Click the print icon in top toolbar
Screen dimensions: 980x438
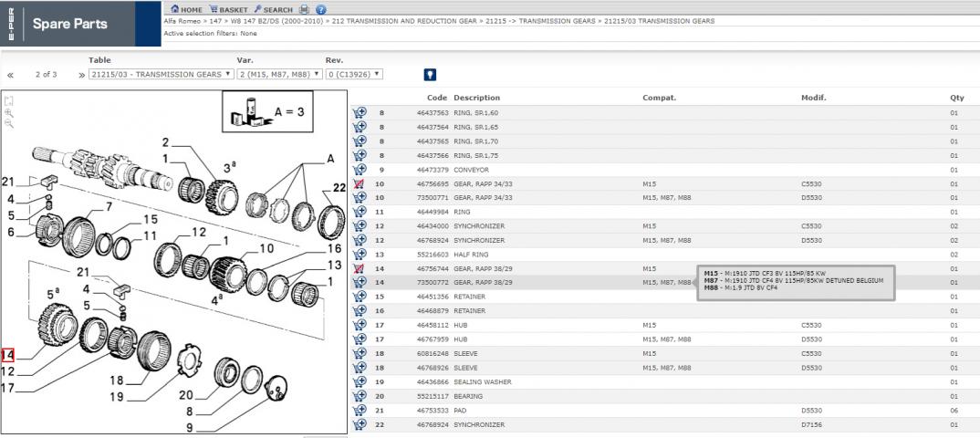(305, 9)
